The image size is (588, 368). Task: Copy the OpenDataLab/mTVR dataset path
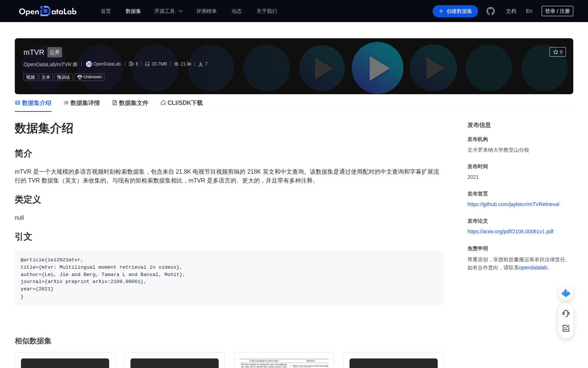pos(75,64)
